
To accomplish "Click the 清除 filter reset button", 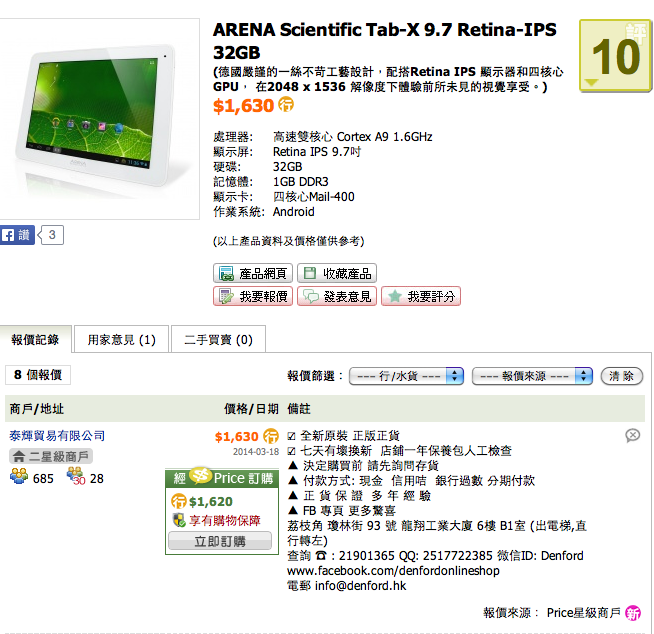I will (x=621, y=376).
